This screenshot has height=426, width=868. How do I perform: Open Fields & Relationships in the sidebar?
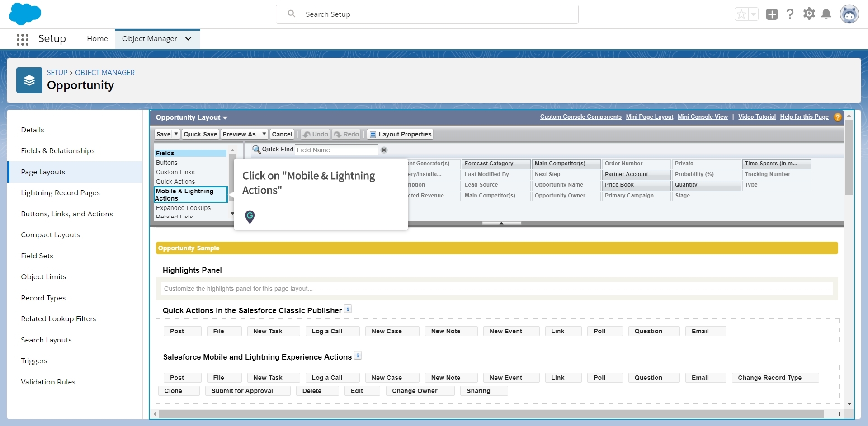(58, 151)
